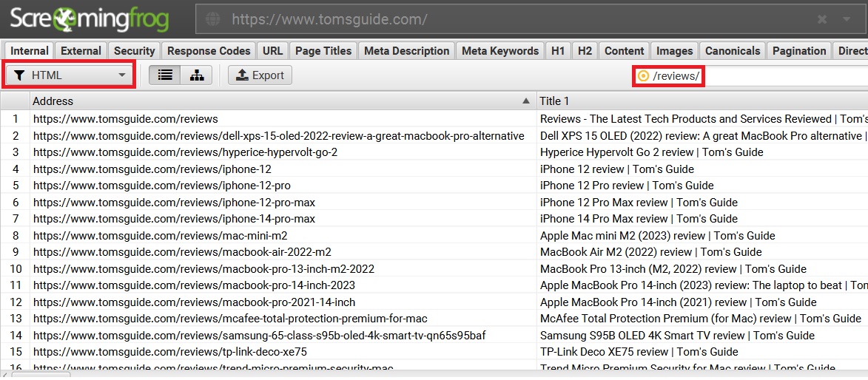Select the macbook-pro-2021-14-inch URL
This screenshot has width=868, height=380.
click(x=194, y=302)
